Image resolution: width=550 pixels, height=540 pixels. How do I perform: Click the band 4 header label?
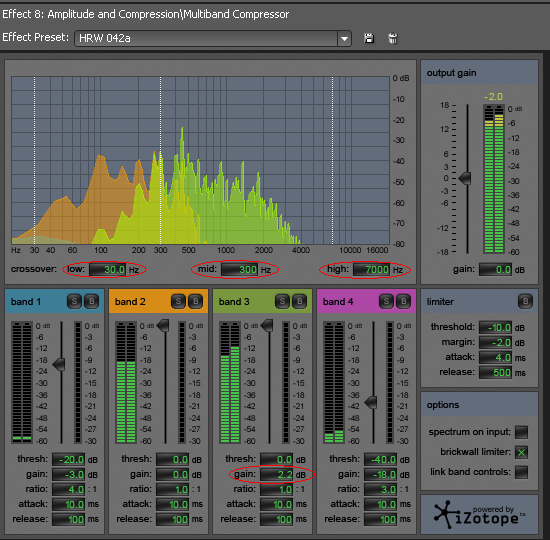pos(338,302)
